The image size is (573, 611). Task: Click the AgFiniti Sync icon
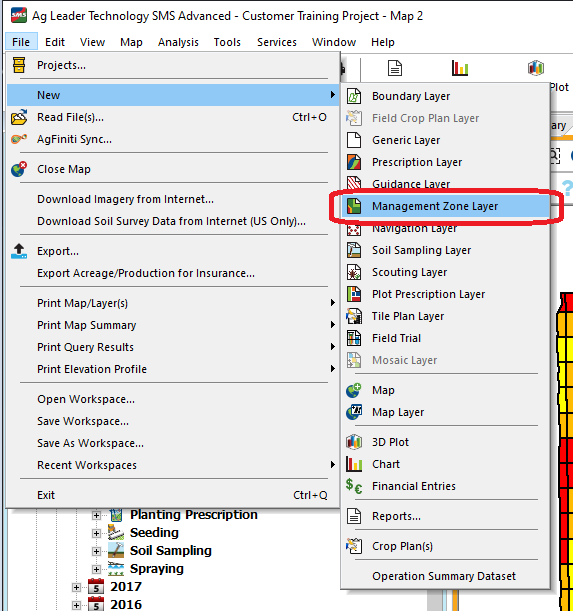(19, 139)
